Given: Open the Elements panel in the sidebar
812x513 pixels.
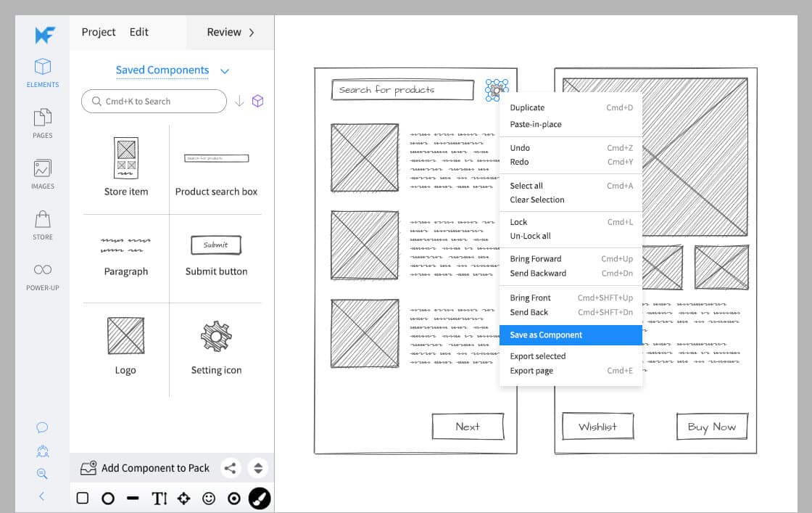Looking at the screenshot, I should [x=42, y=70].
